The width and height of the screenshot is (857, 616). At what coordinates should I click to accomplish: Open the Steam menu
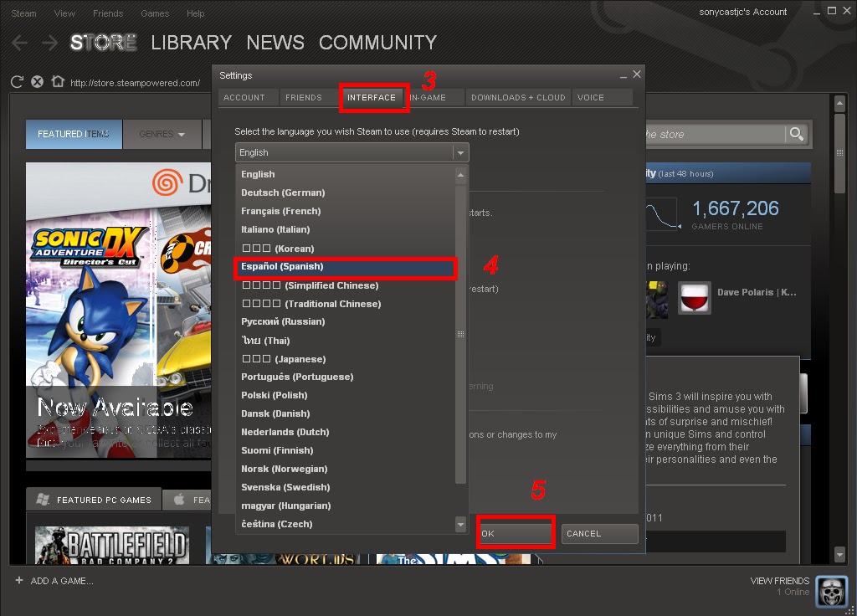pyautogui.click(x=23, y=13)
